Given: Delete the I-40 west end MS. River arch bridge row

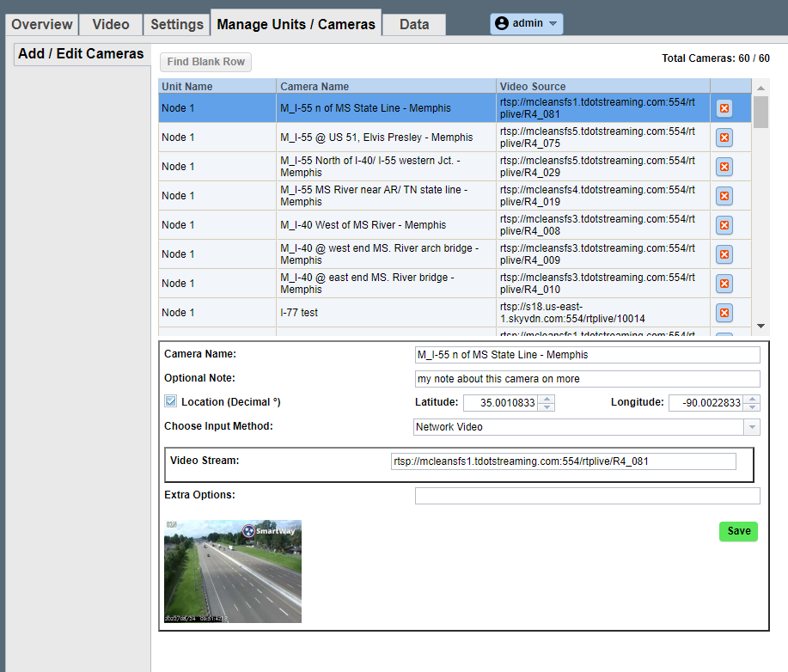Looking at the screenshot, I should click(724, 254).
